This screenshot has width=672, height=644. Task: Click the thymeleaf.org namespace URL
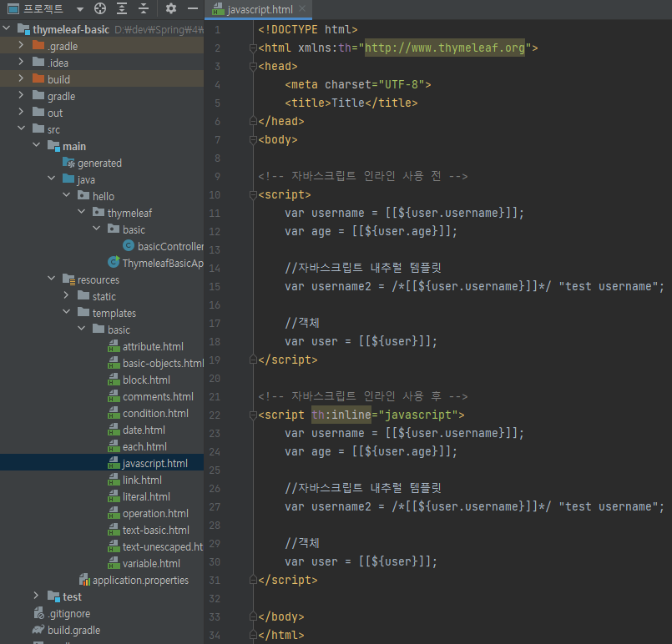[444, 48]
